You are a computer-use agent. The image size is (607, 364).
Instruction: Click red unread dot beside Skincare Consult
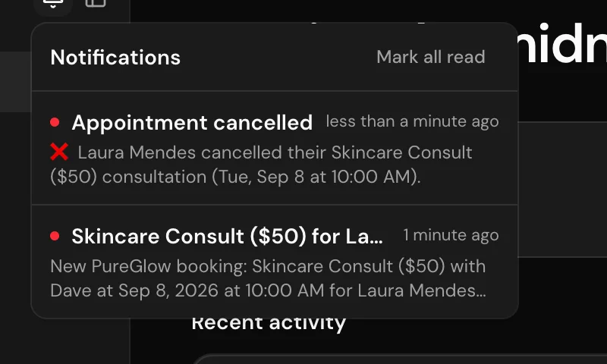pyautogui.click(x=55, y=236)
